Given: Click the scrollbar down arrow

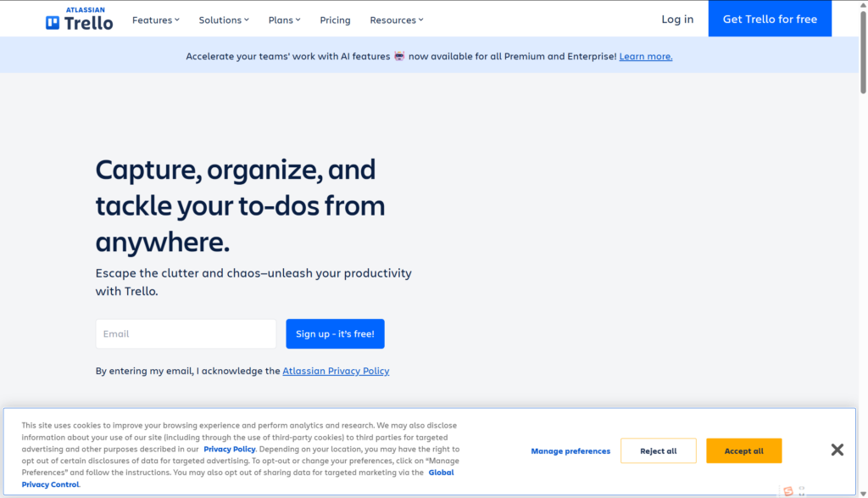Looking at the screenshot, I should (x=863, y=493).
